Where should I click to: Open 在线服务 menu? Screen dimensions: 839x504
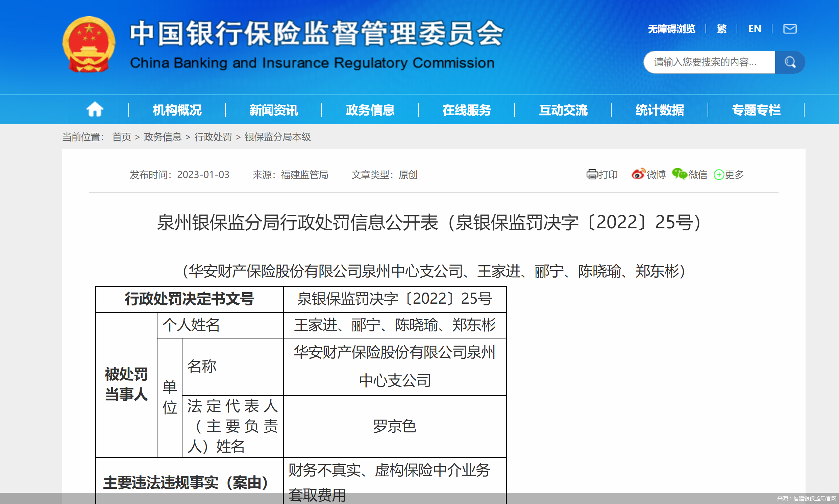point(466,110)
